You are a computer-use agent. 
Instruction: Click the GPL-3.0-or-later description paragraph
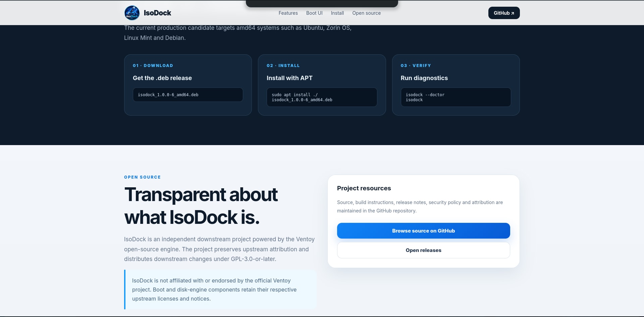pyautogui.click(x=219, y=249)
